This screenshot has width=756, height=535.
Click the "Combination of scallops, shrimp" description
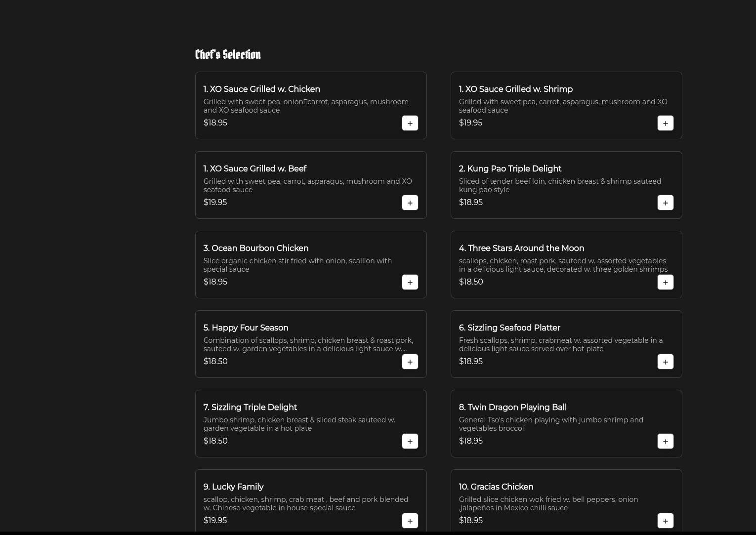coord(308,344)
